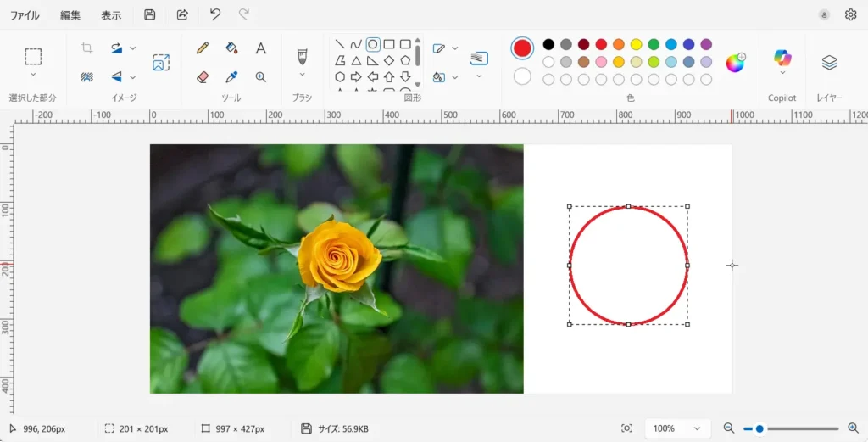Screen dimensions: 868x442
Task: Open the 100% zoom level combo box
Action: pyautogui.click(x=677, y=428)
